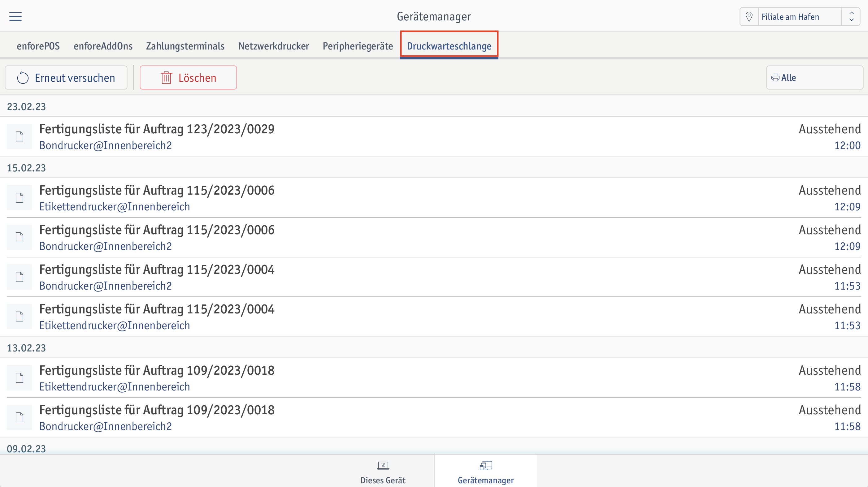Click Bondrucker@Innenbereich2 under Auftrag 123/2023/0029
The height and width of the screenshot is (487, 868).
coord(106,145)
